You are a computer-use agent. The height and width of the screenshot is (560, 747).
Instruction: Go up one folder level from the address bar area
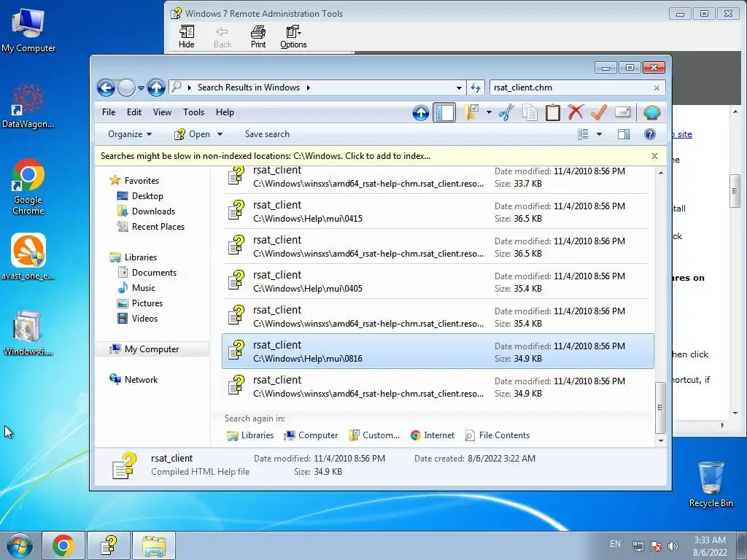point(156,87)
